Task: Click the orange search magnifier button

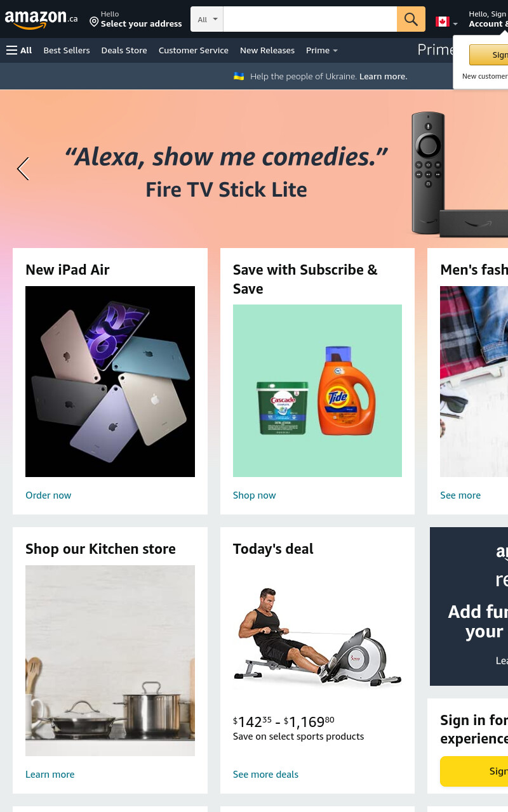Action: [x=411, y=19]
